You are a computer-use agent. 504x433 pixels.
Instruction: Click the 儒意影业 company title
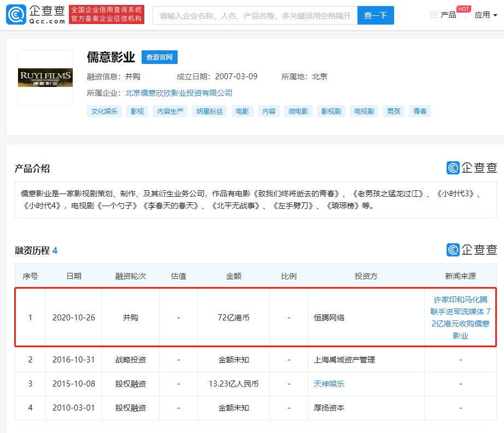point(111,57)
